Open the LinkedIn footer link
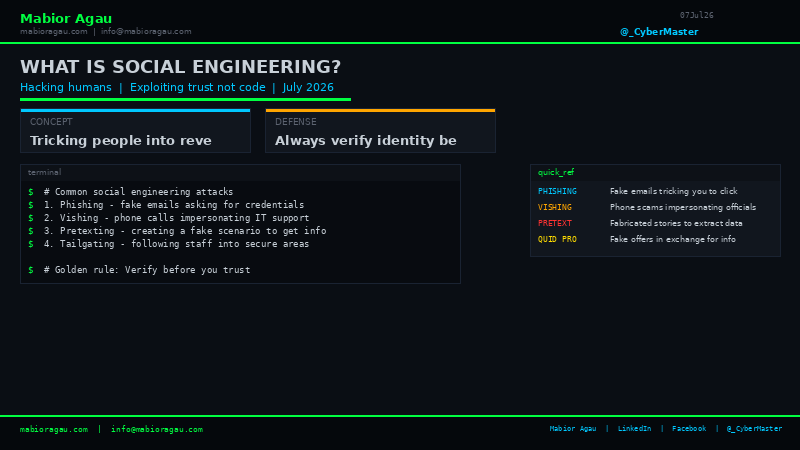The height and width of the screenshot is (450, 800). (634, 429)
